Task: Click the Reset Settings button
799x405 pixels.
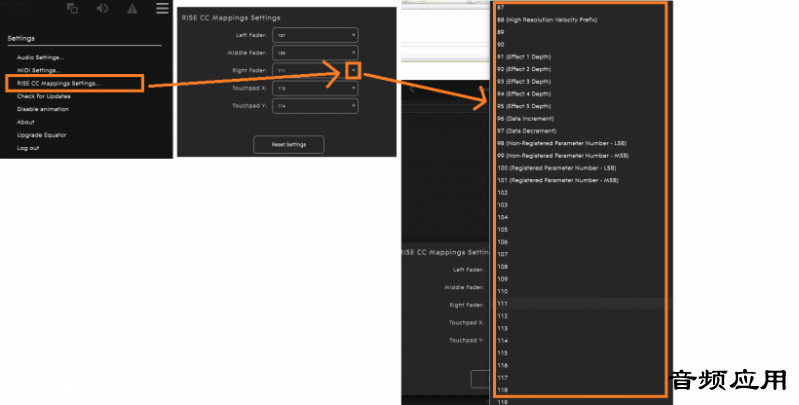Action: tap(288, 145)
